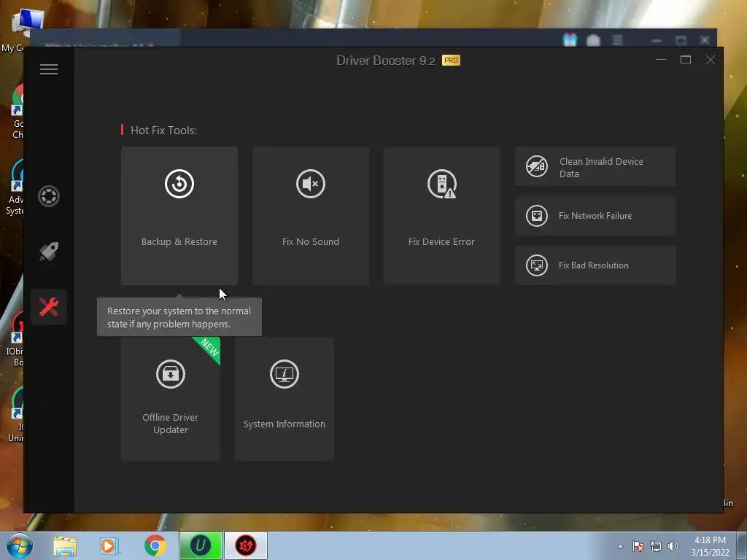Click the gift icon in the background window
The image size is (747, 560).
coord(570,40)
